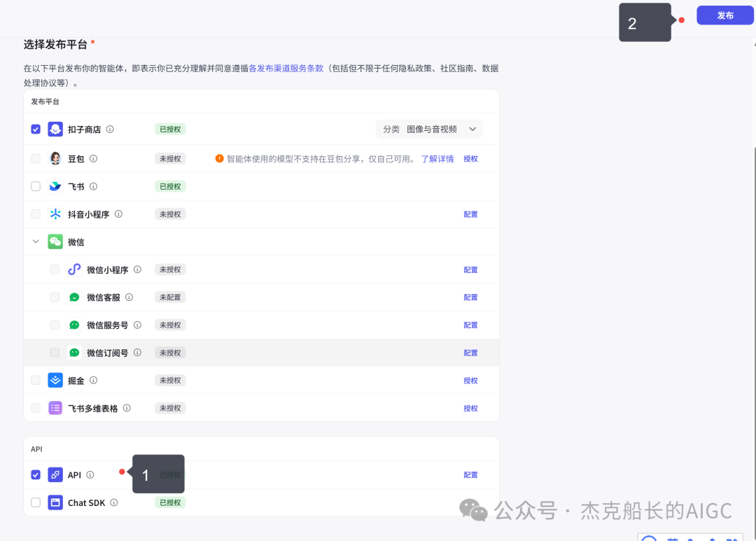Click the 飞书 platform icon
The height and width of the screenshot is (541, 756).
click(55, 187)
